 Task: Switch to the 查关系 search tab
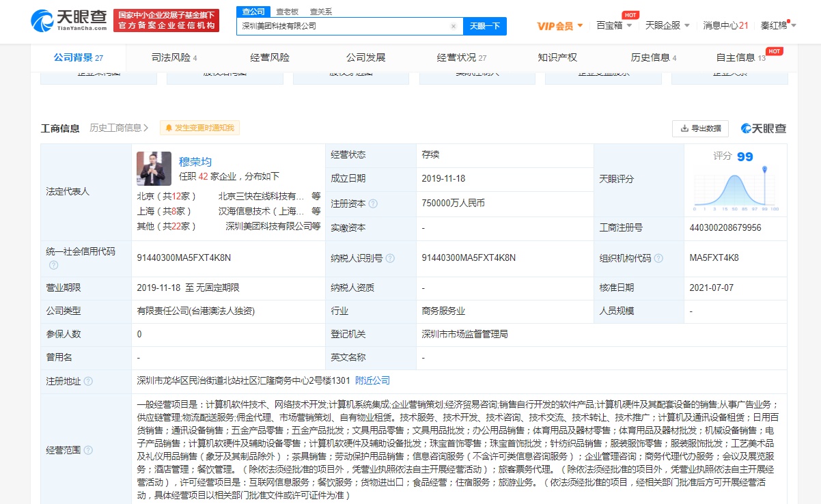(321, 11)
